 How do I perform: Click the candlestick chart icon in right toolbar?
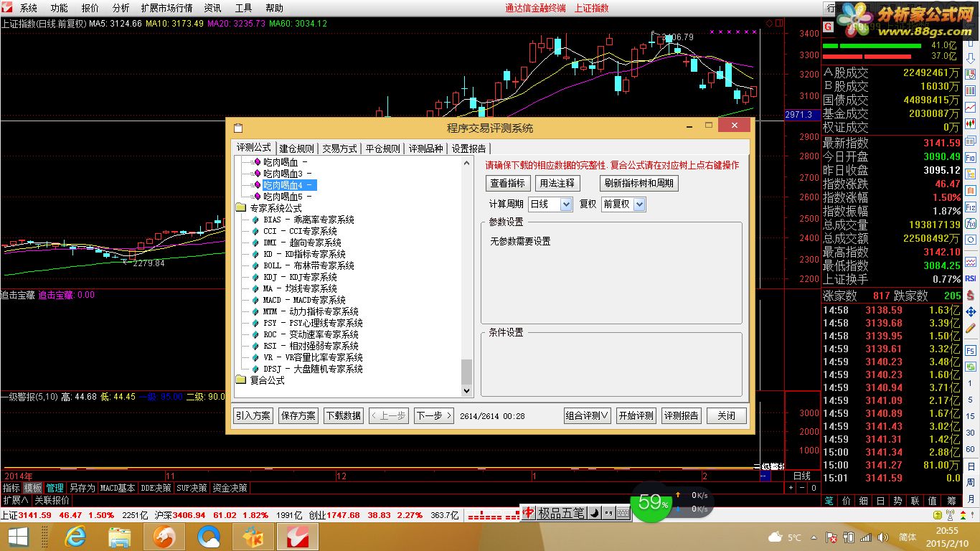tap(970, 123)
